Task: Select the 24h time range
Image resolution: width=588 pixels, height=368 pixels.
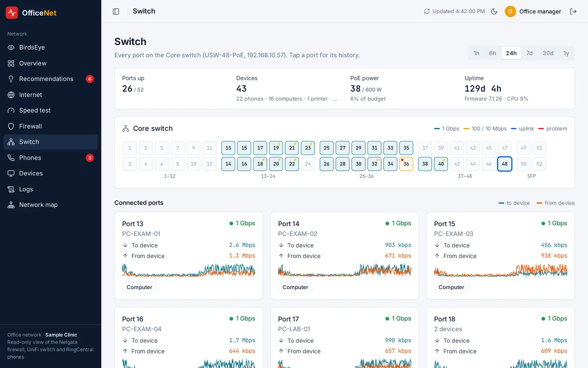Action: pos(511,53)
